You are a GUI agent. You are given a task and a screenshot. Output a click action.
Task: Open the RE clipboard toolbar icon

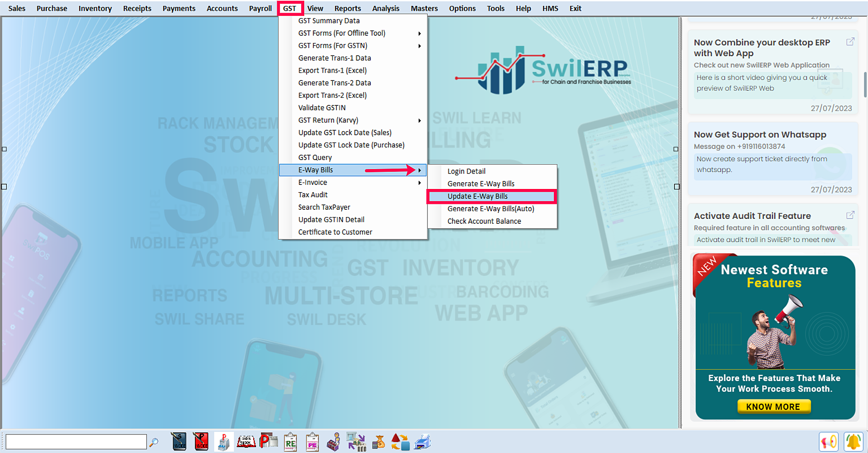coord(290,442)
